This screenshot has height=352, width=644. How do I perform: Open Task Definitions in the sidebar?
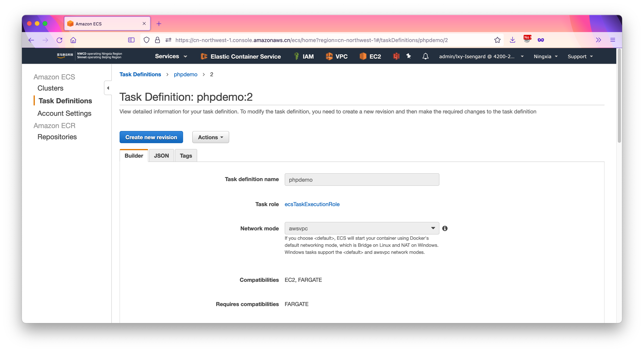click(65, 101)
